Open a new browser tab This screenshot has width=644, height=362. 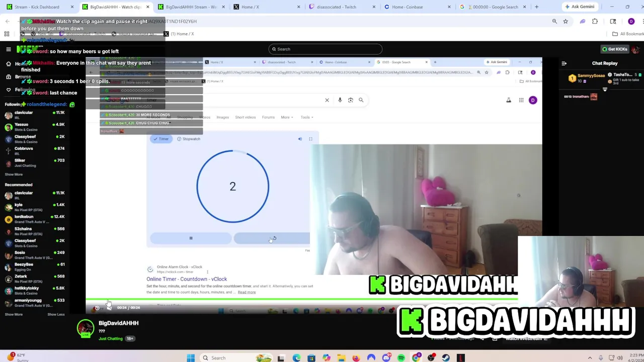tap(536, 7)
